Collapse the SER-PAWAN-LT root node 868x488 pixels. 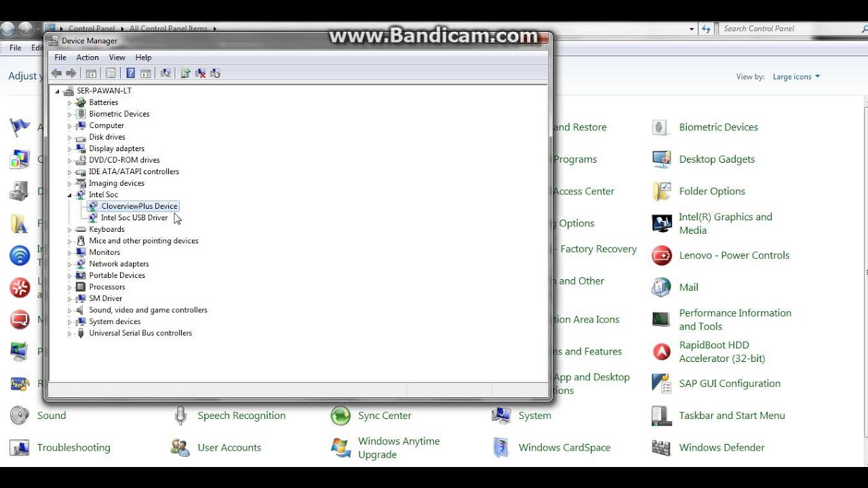pos(58,91)
